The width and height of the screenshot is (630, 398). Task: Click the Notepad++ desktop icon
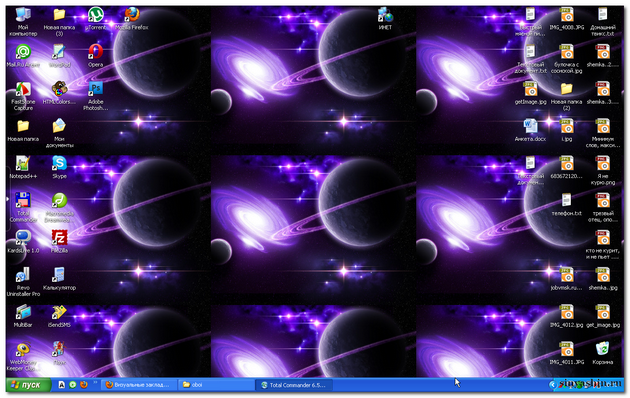[23, 167]
